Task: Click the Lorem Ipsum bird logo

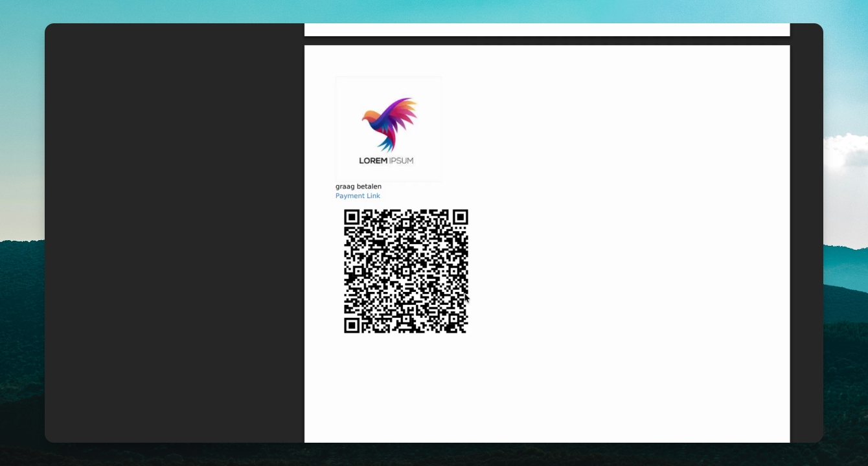Action: [389, 129]
